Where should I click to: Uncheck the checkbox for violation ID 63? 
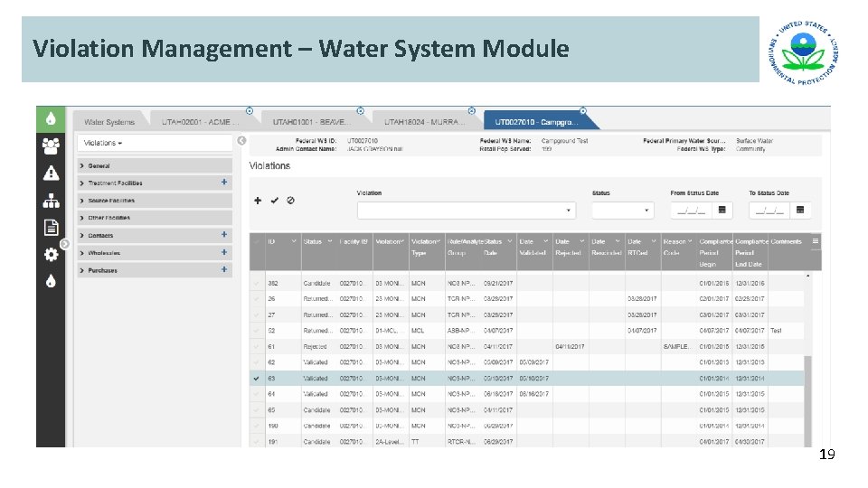click(256, 379)
